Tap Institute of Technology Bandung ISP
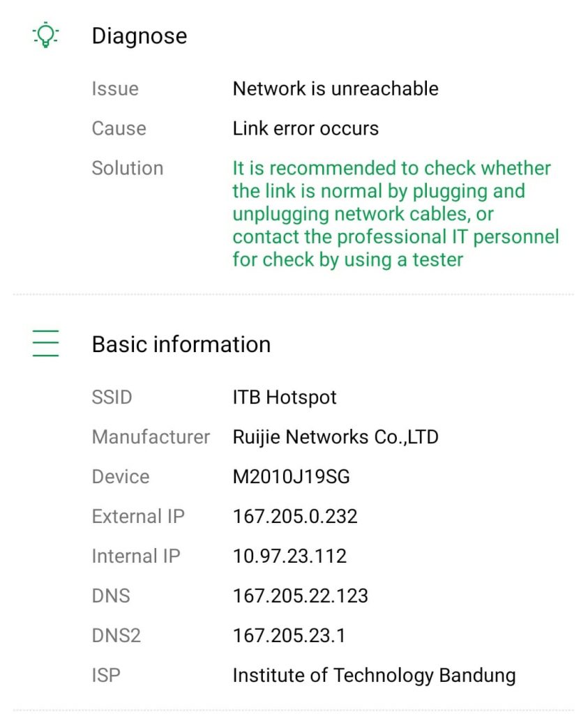588x714 pixels. (x=375, y=676)
